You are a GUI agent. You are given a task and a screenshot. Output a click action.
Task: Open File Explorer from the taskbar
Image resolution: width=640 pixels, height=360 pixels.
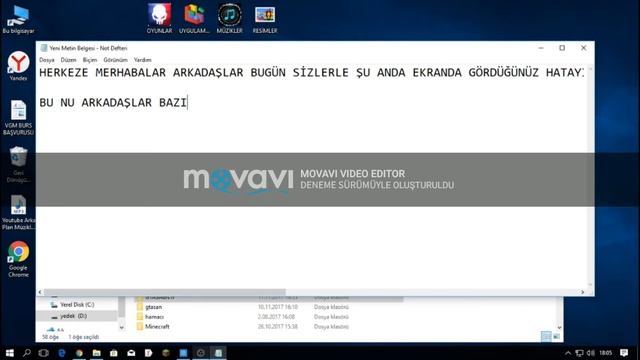click(97, 353)
